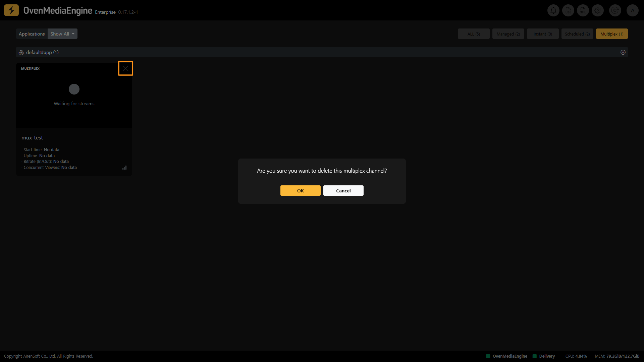Click the lightning bolt OvenMediaEngine logo
Viewport: 644px width, 362px height.
click(11, 10)
